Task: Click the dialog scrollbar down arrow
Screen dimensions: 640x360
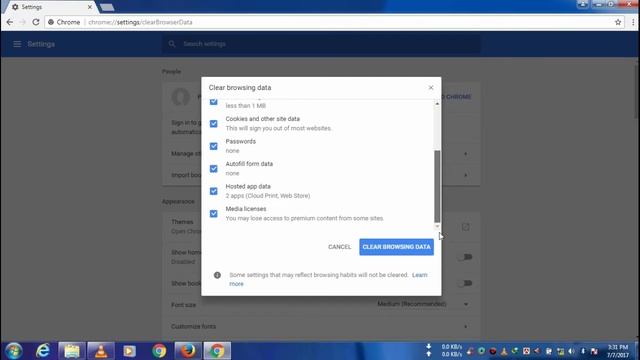Action: [437, 226]
